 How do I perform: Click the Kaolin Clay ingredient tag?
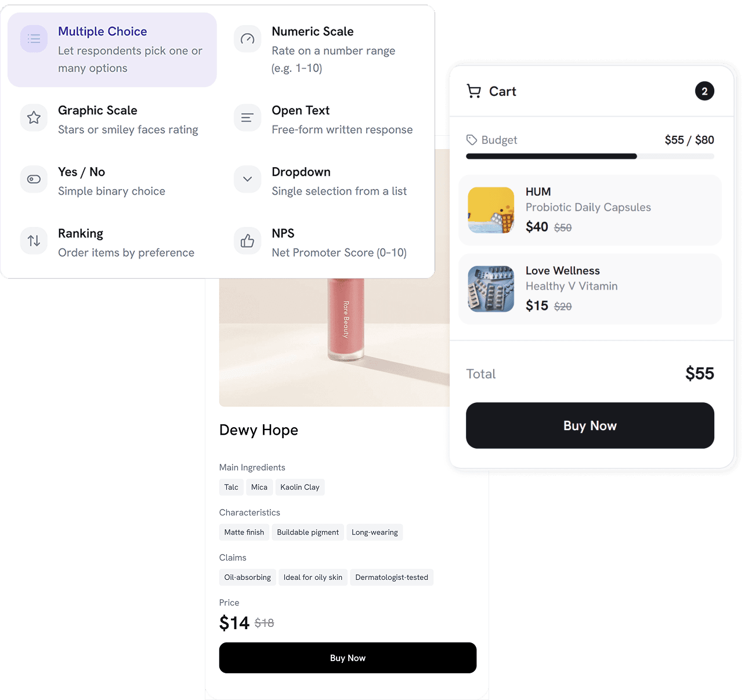point(299,487)
